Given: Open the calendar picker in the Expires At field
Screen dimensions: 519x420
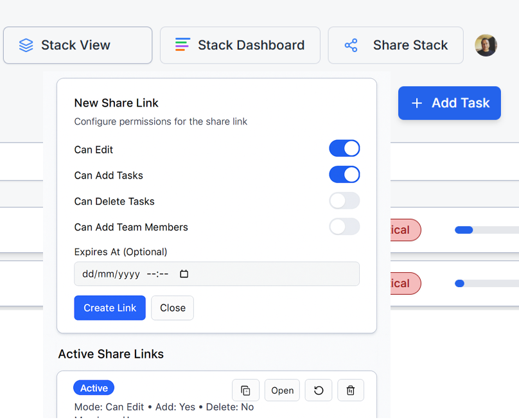Looking at the screenshot, I should pos(184,274).
